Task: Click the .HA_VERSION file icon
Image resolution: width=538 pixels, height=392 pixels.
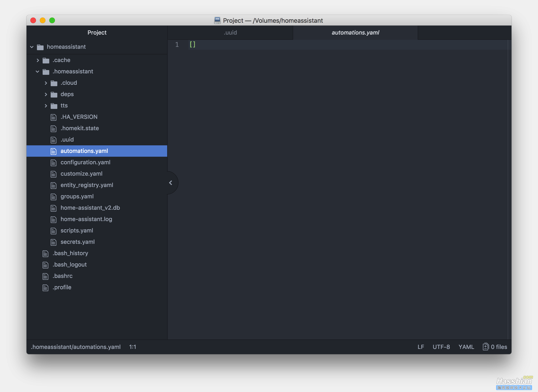Action: [x=53, y=117]
